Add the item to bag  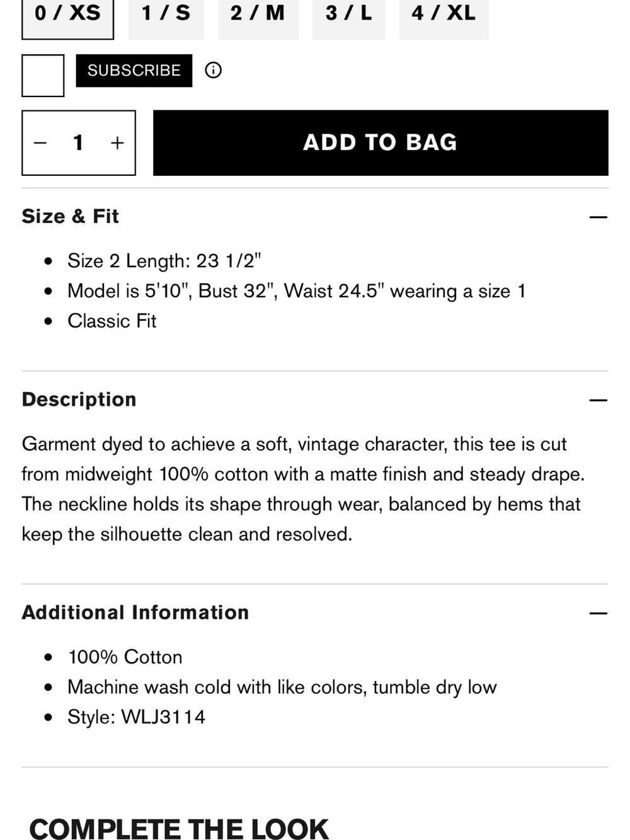[381, 143]
